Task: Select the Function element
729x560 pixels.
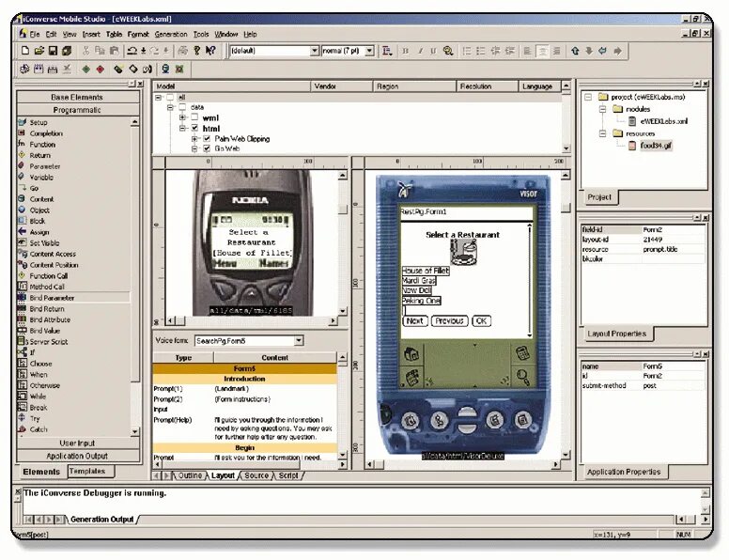Action: (x=42, y=144)
